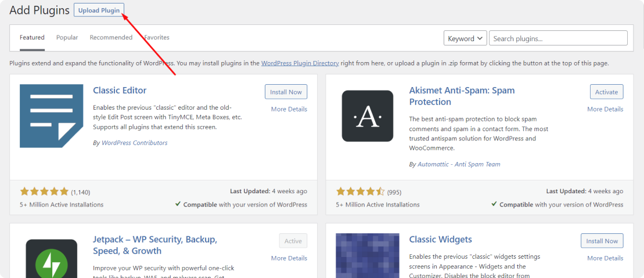Click the Classic Editor plugin icon
This screenshot has width=644, height=278.
click(x=51, y=116)
